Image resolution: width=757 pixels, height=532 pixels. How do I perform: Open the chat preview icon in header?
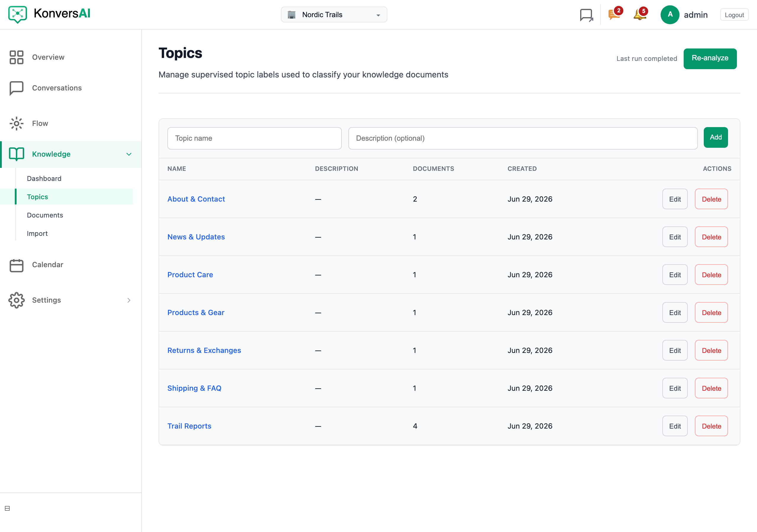586,15
